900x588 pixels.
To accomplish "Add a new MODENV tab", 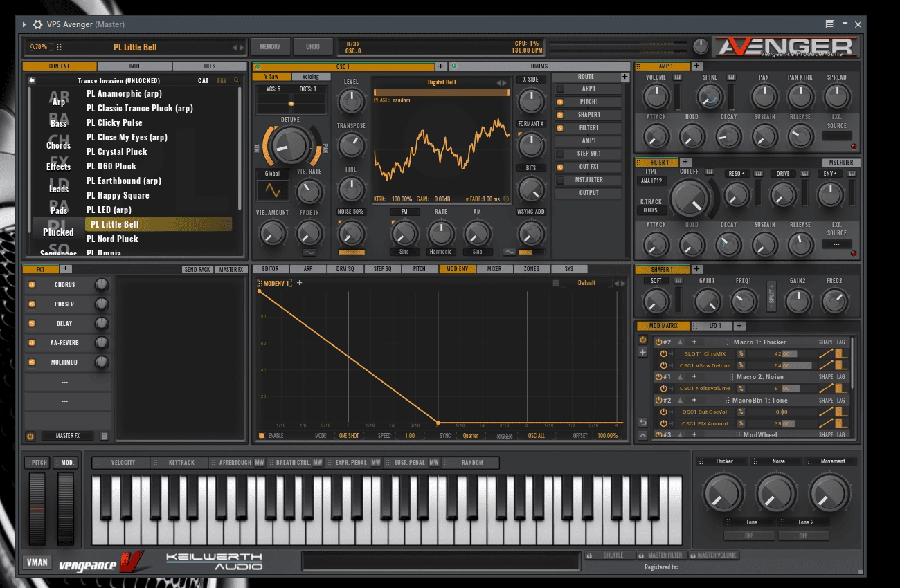I will (300, 283).
